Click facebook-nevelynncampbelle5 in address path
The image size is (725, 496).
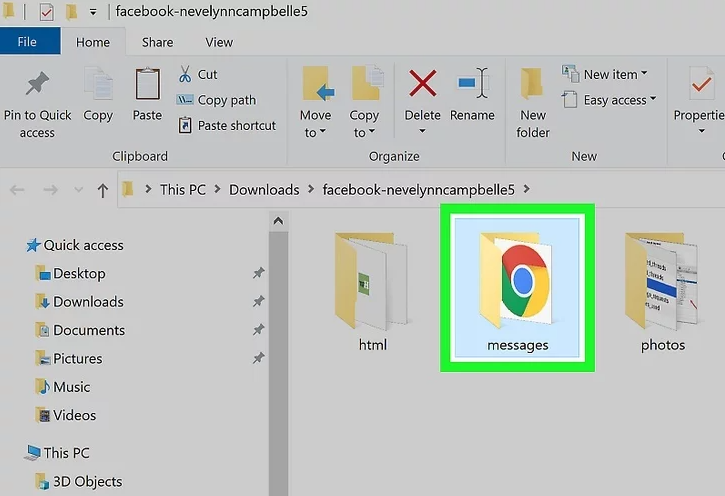click(x=418, y=190)
